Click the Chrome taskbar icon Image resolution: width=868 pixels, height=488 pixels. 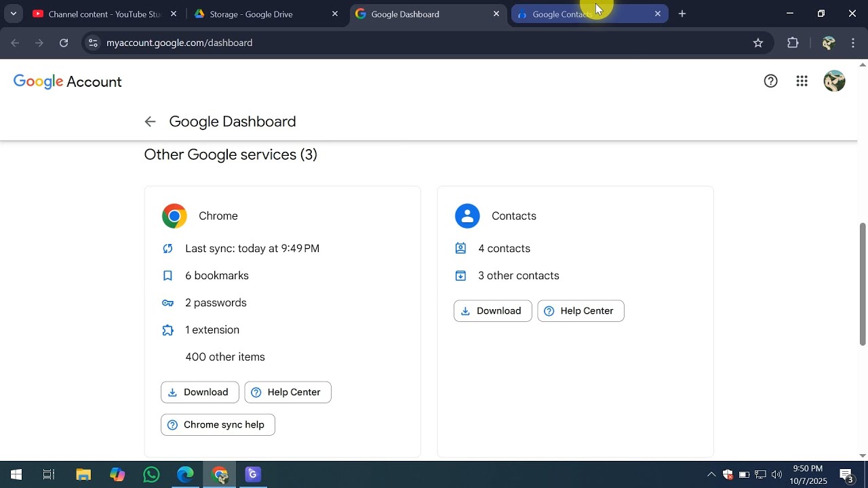(x=220, y=474)
